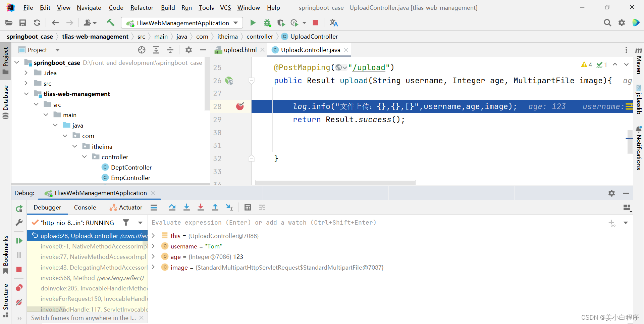Run with Coverage using the shield icon
The width and height of the screenshot is (644, 324).
[x=281, y=22]
